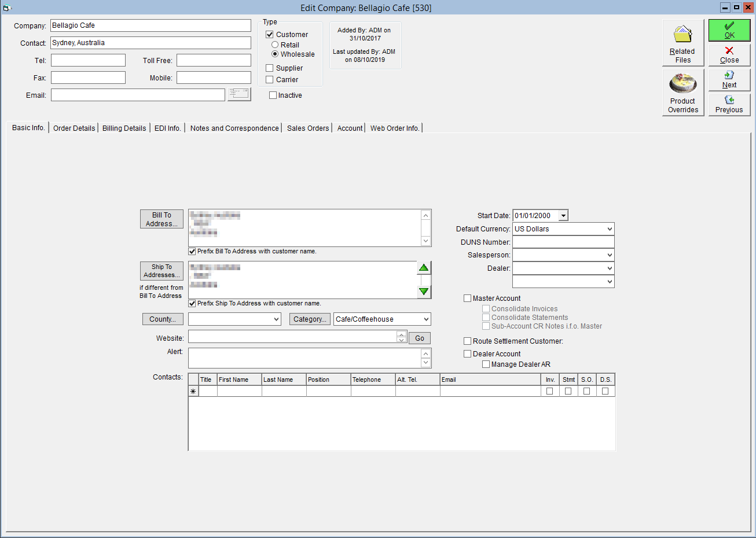Open the County dropdown list

[x=276, y=319]
